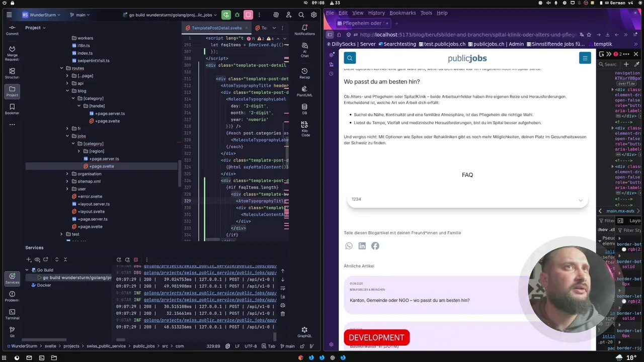Expand the api folder
This screenshot has height=362, width=644.
(x=67, y=83)
